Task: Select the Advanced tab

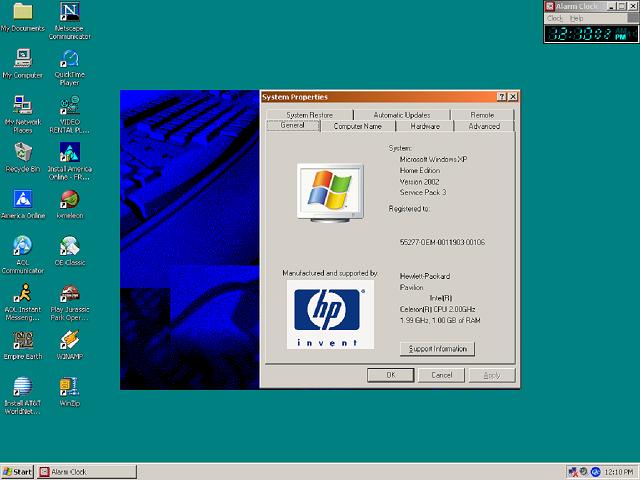Action: [x=484, y=127]
